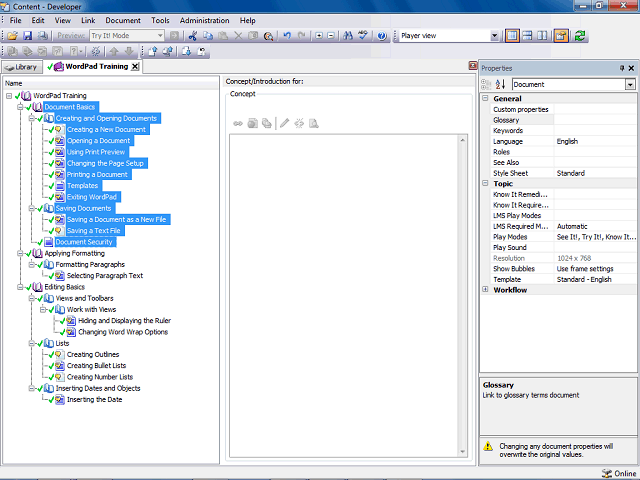
Task: Close the WordPad Training tab
Action: pyautogui.click(x=135, y=67)
